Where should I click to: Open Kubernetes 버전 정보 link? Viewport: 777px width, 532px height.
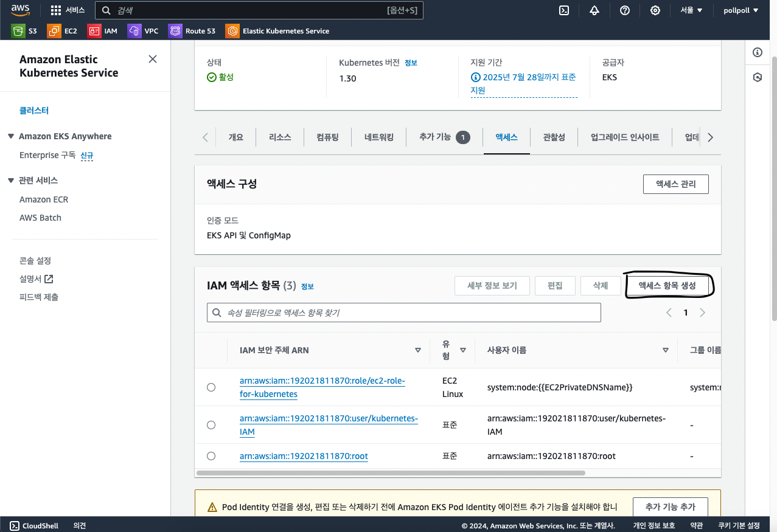tap(411, 63)
